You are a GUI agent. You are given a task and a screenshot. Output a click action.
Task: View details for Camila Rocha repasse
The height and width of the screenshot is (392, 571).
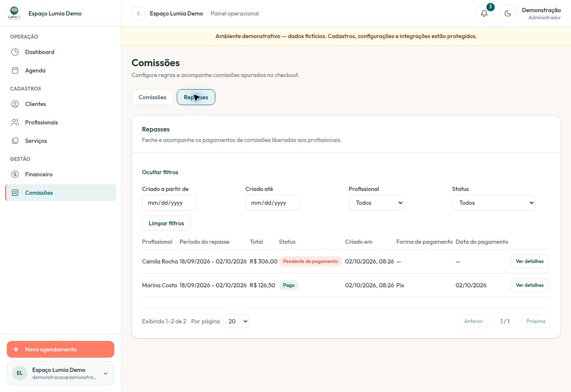tap(530, 261)
